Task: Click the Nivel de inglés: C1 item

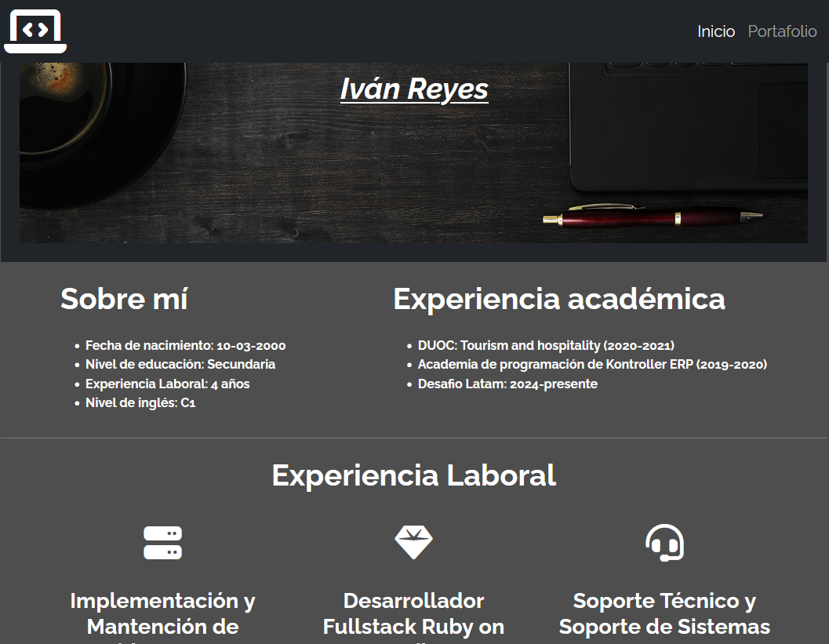Action: coord(140,403)
